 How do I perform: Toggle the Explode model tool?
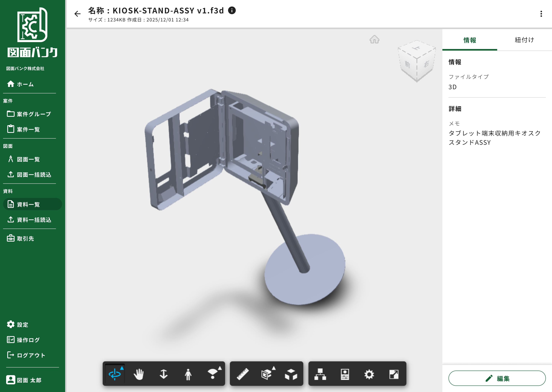coord(291,374)
